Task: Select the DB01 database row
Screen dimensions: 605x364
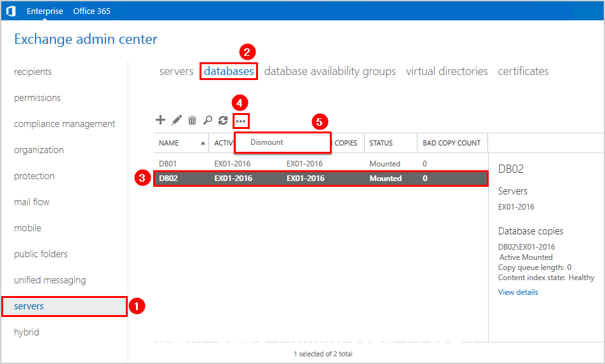Action: pyautogui.click(x=321, y=163)
